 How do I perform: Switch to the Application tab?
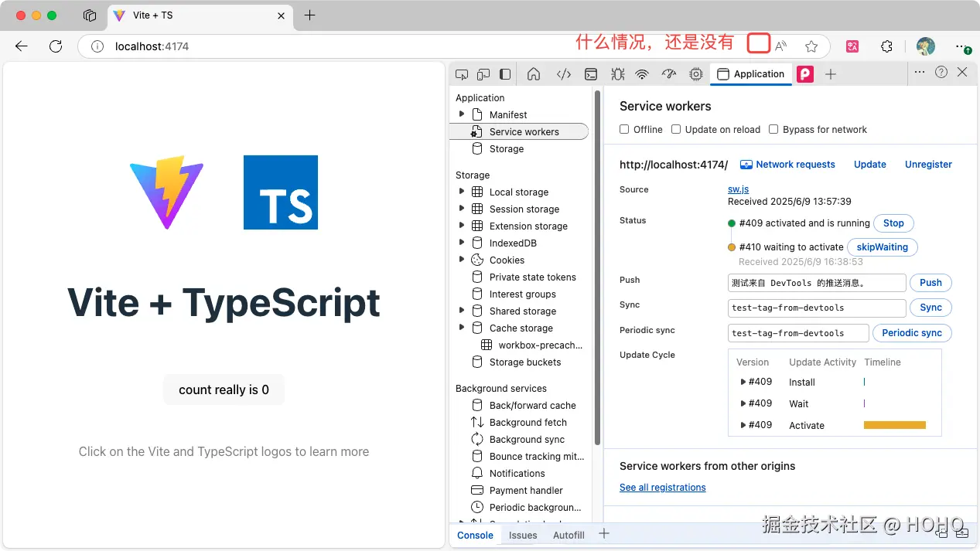[751, 74]
